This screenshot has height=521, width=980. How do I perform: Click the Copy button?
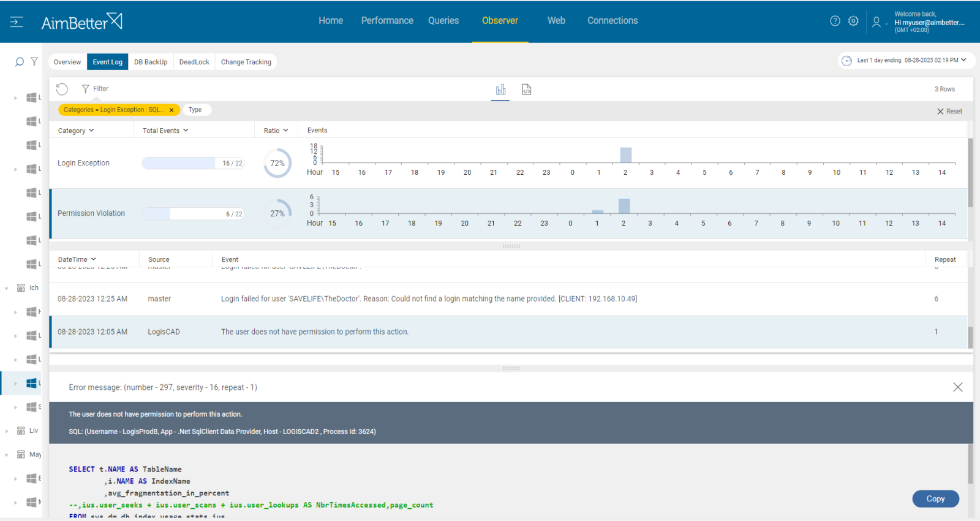935,499
